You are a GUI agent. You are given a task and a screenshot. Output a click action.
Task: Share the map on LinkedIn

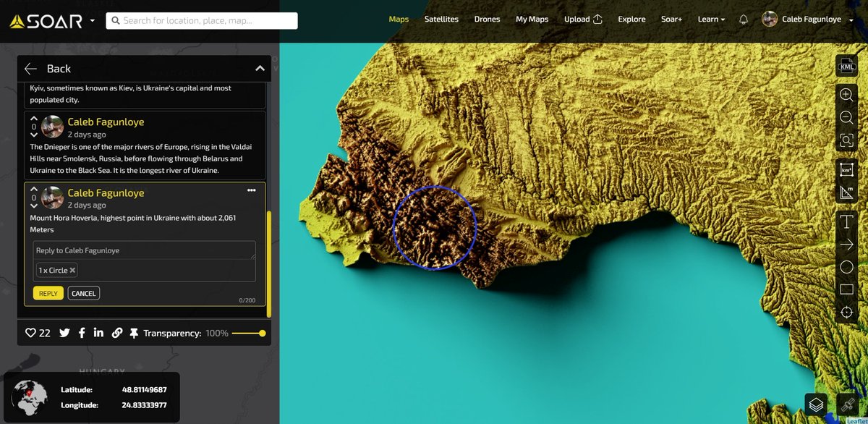click(98, 333)
